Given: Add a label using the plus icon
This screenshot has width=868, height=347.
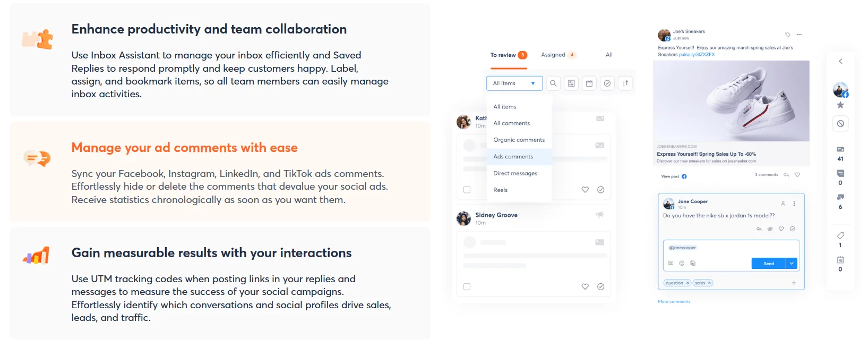Looking at the screenshot, I should [794, 283].
